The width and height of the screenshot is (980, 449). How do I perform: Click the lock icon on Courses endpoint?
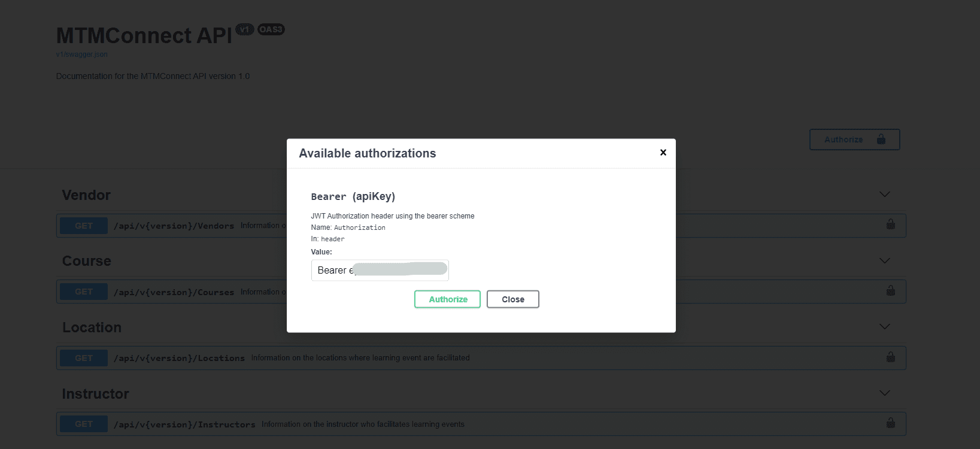(x=891, y=291)
